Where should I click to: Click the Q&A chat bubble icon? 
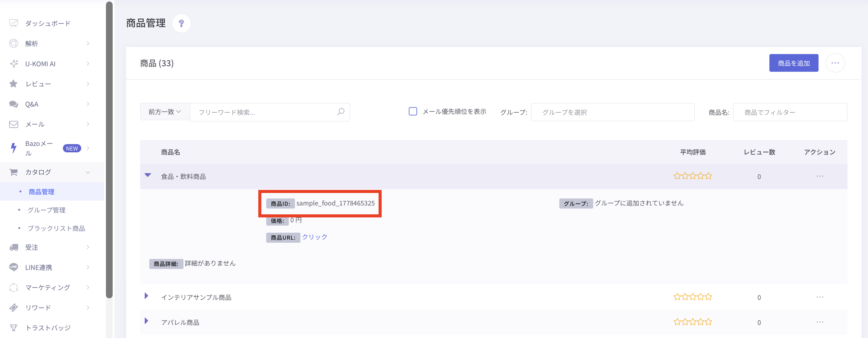pos(13,104)
